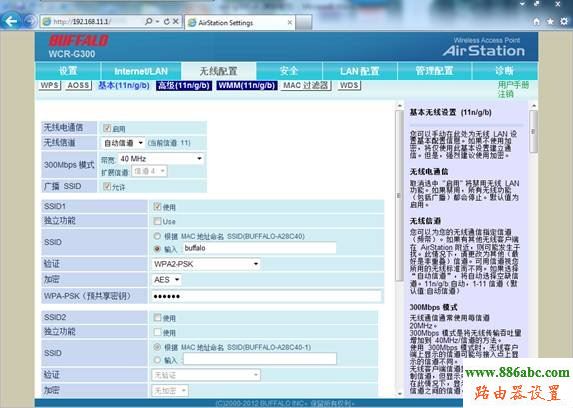573x408 pixels.
Task: Toggle SSID2 独立功能 使用 checkbox
Action: (x=157, y=332)
